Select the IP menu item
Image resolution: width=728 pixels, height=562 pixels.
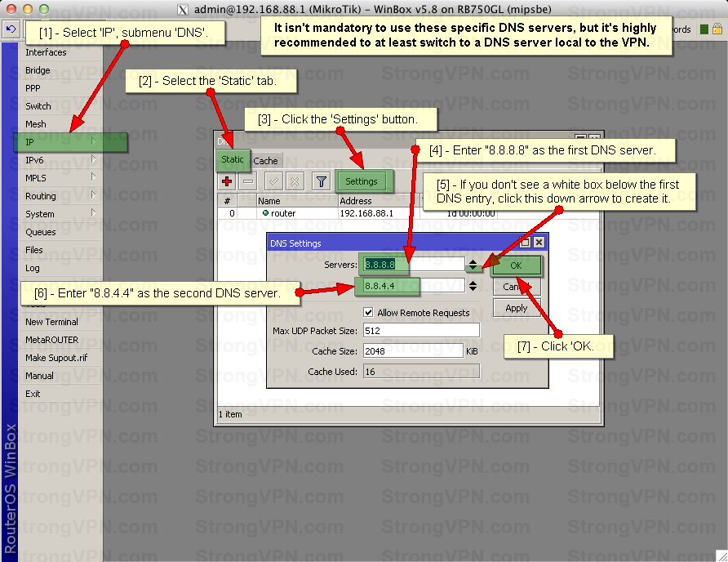click(60, 142)
